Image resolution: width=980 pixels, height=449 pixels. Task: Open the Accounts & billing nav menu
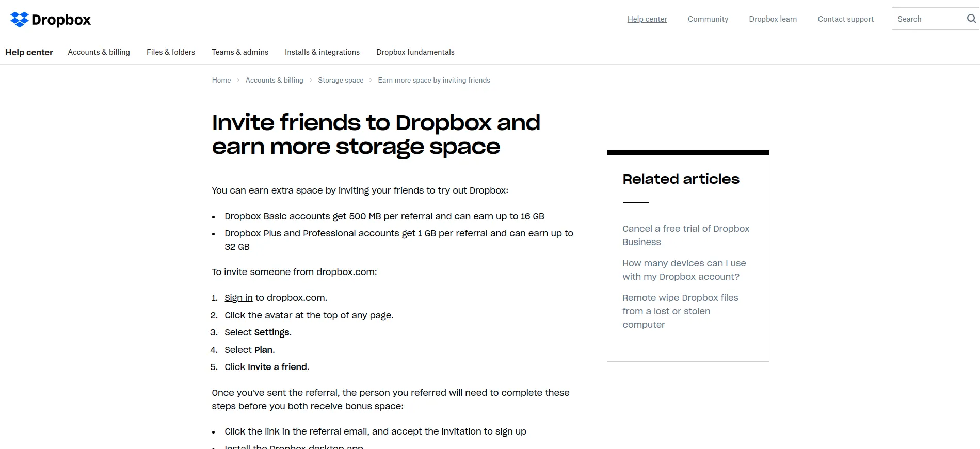(x=99, y=52)
